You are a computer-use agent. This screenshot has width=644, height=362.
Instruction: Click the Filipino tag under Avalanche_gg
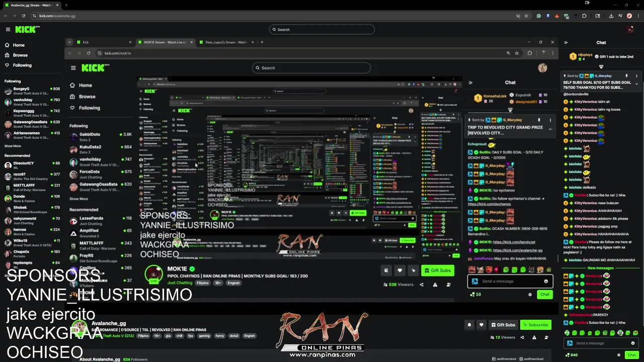click(143, 336)
